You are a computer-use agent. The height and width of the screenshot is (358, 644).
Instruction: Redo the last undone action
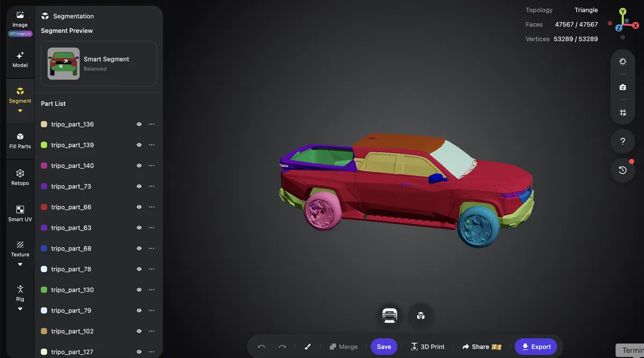pyautogui.click(x=282, y=347)
